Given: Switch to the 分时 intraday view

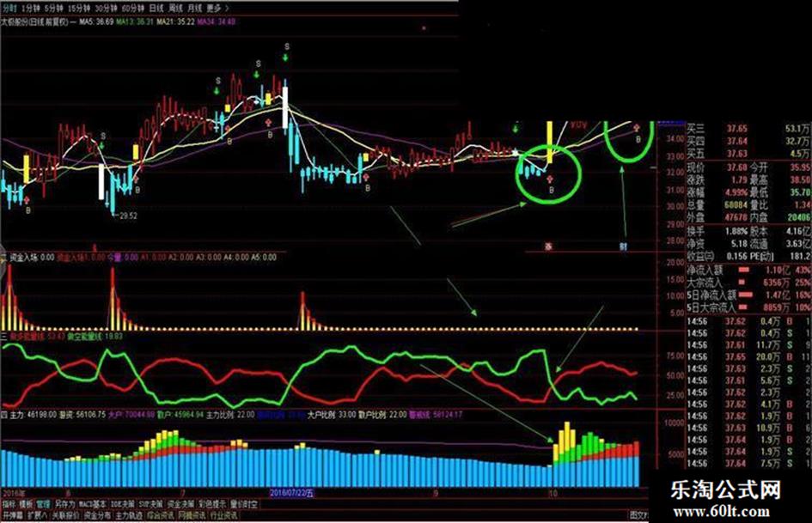Looking at the screenshot, I should (x=9, y=9).
